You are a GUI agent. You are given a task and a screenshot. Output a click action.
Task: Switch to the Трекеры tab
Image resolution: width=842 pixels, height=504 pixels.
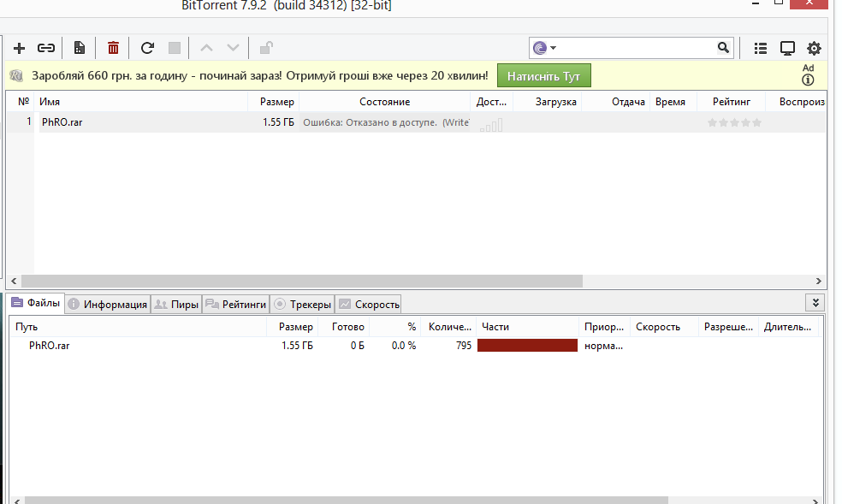coord(302,305)
